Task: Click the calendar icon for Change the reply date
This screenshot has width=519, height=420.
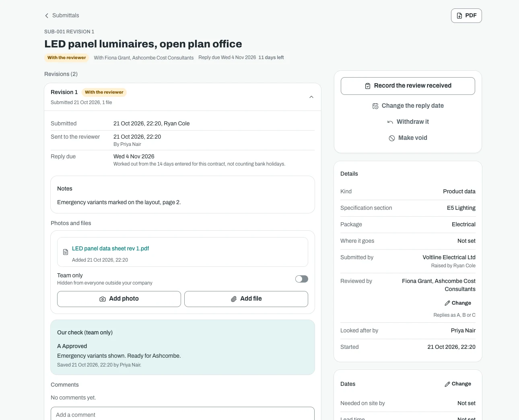Action: point(375,106)
